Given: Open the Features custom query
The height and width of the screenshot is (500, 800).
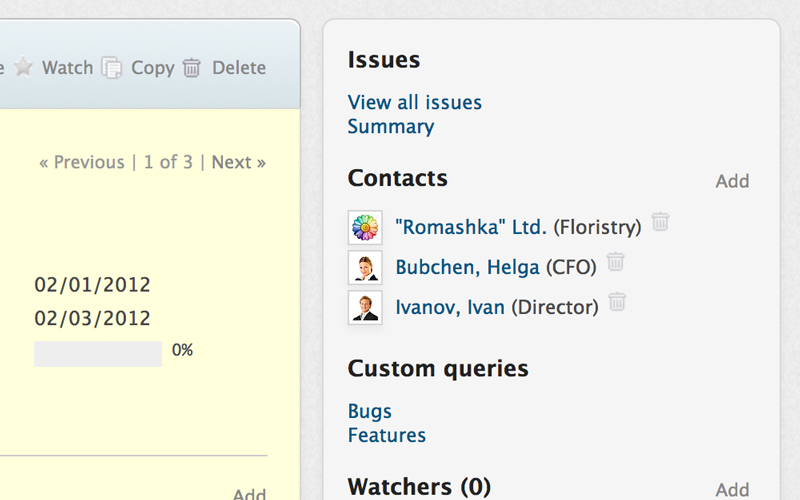Looking at the screenshot, I should 386,435.
